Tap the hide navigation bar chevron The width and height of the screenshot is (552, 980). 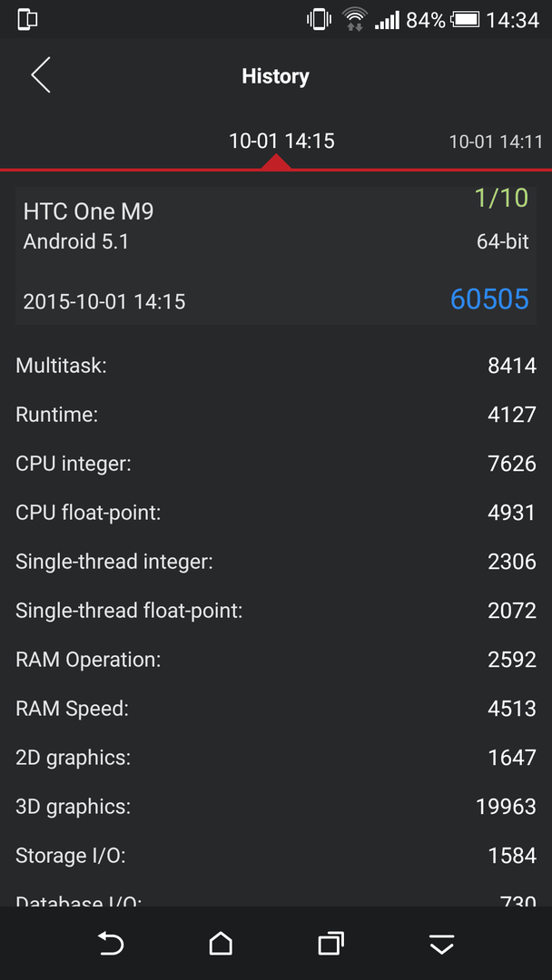pos(442,945)
